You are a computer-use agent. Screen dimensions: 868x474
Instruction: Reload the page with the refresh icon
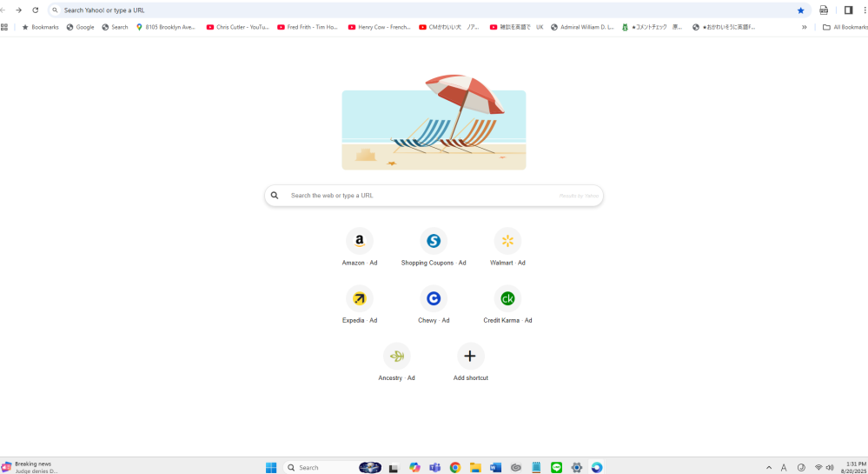click(36, 10)
